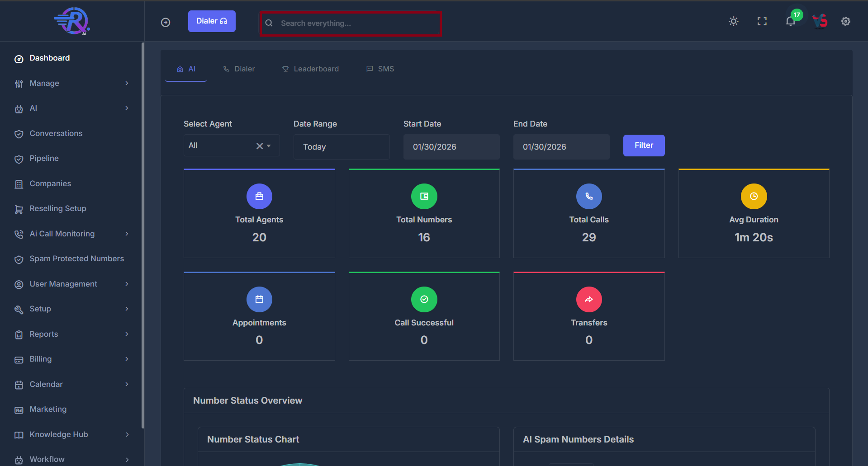
Task: Expand the User Management menu
Action: 63,284
